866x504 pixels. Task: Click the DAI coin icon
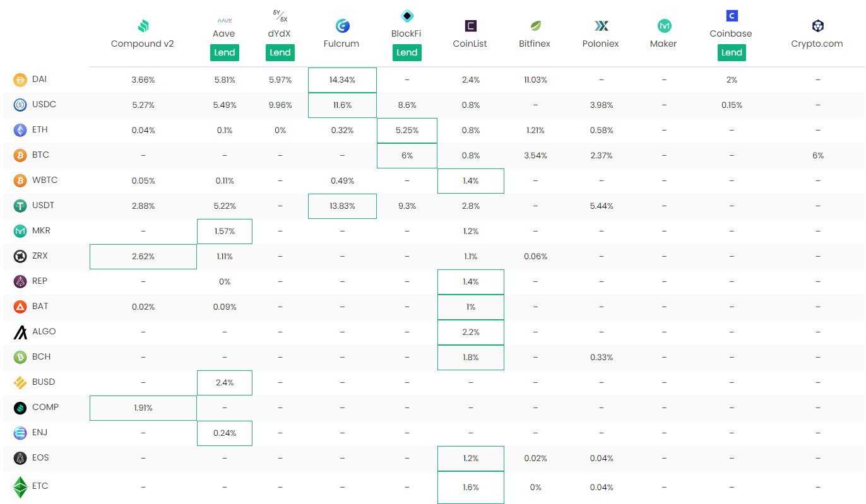(x=20, y=79)
